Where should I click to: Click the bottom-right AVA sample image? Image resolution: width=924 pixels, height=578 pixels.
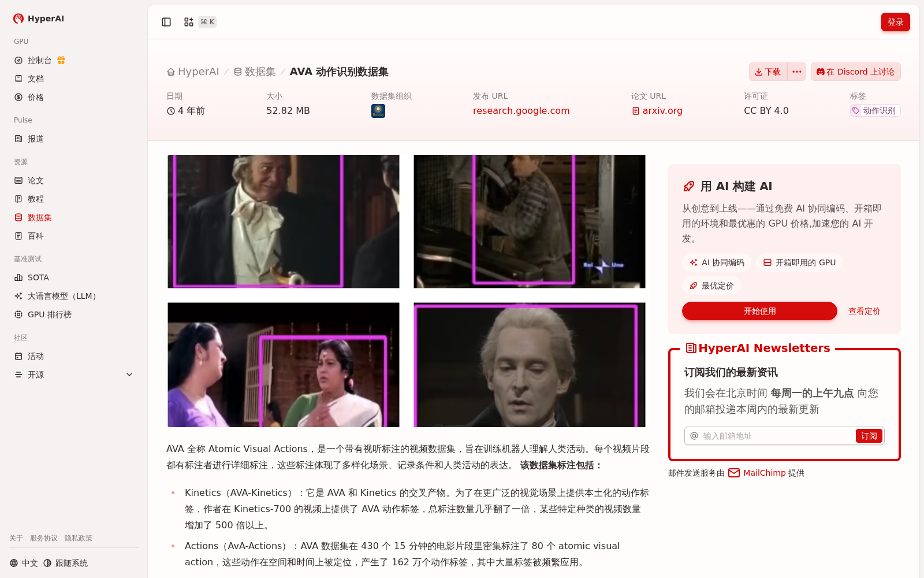(x=530, y=365)
